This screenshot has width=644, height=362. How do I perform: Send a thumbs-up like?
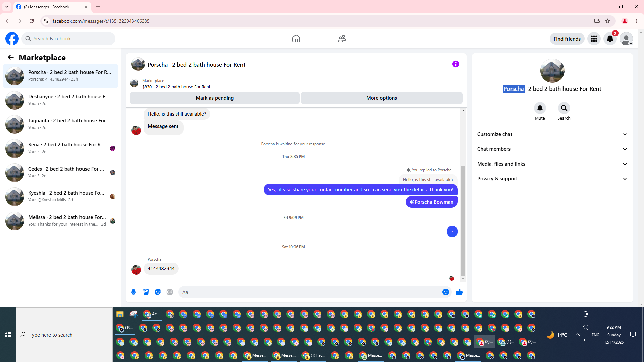pyautogui.click(x=459, y=292)
